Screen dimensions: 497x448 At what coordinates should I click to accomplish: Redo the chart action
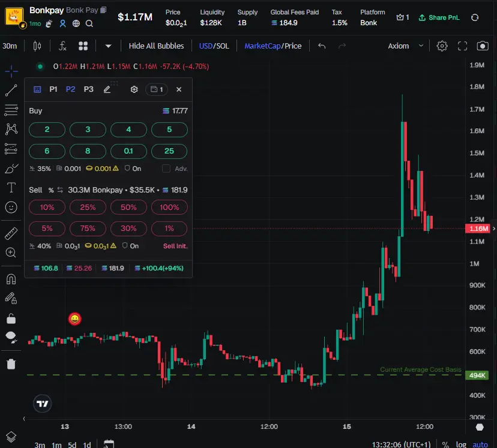click(x=342, y=46)
